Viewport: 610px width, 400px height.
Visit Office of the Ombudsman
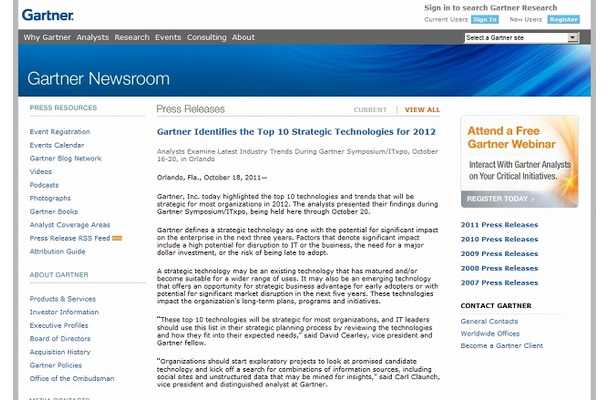(72, 378)
